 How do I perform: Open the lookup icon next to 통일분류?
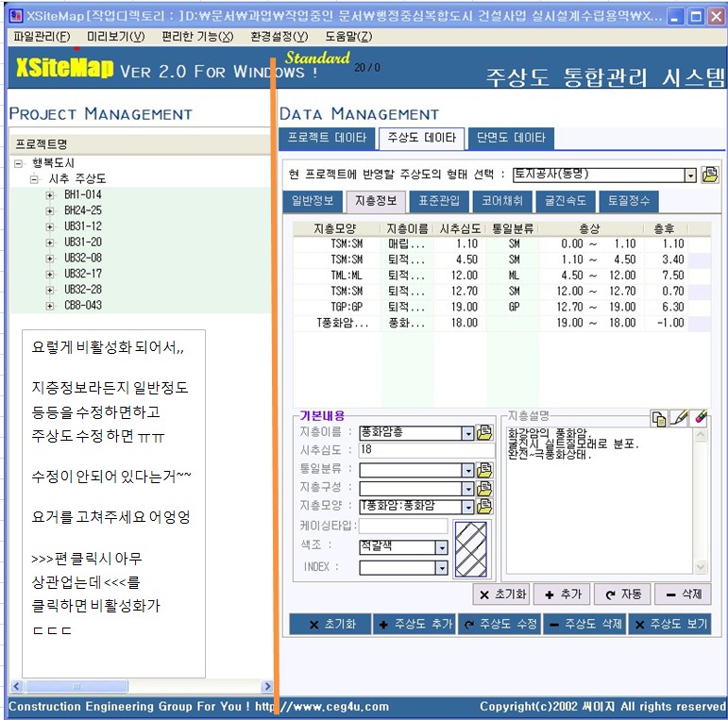(484, 470)
